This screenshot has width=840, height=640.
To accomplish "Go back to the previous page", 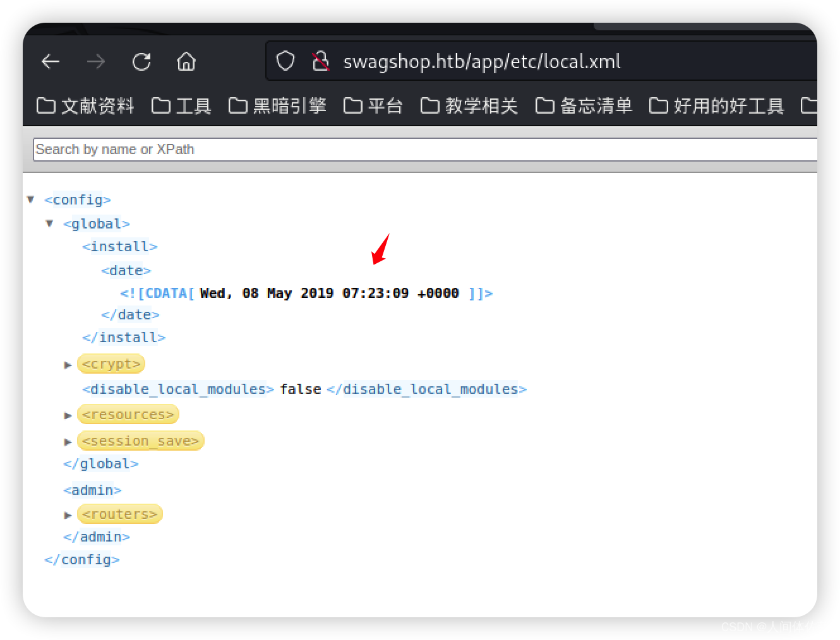I will tap(51, 61).
